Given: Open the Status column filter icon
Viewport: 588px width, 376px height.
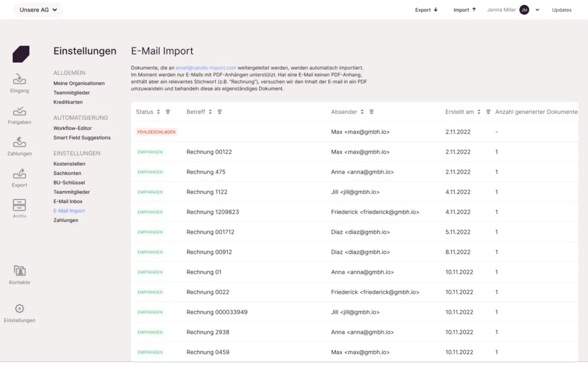Looking at the screenshot, I should 168,112.
